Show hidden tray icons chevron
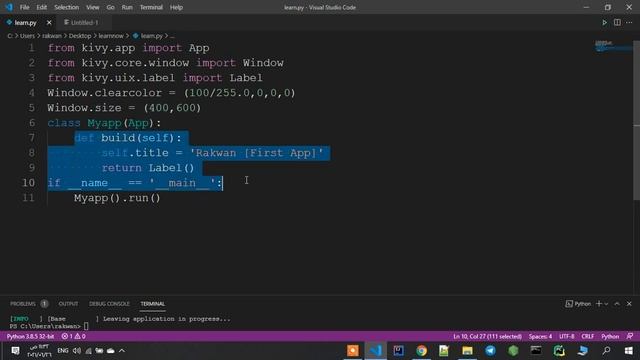This screenshot has height=360, width=640. pos(122,351)
